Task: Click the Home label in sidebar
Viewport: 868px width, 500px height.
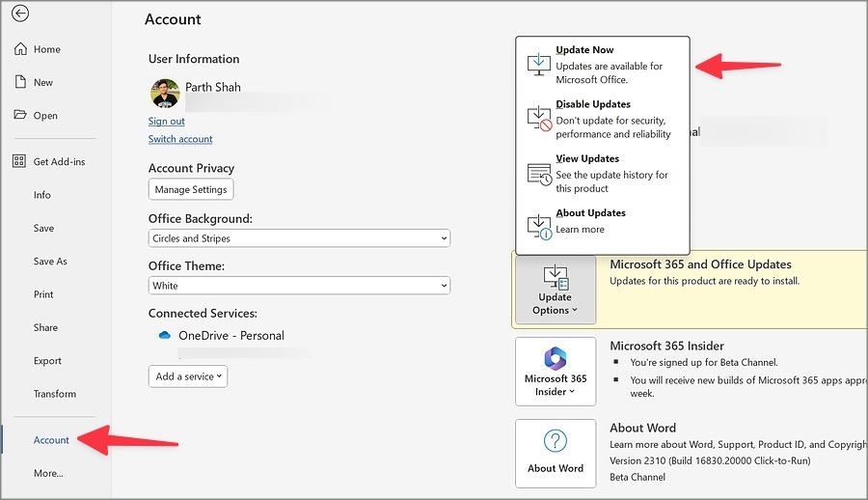Action: click(x=47, y=49)
